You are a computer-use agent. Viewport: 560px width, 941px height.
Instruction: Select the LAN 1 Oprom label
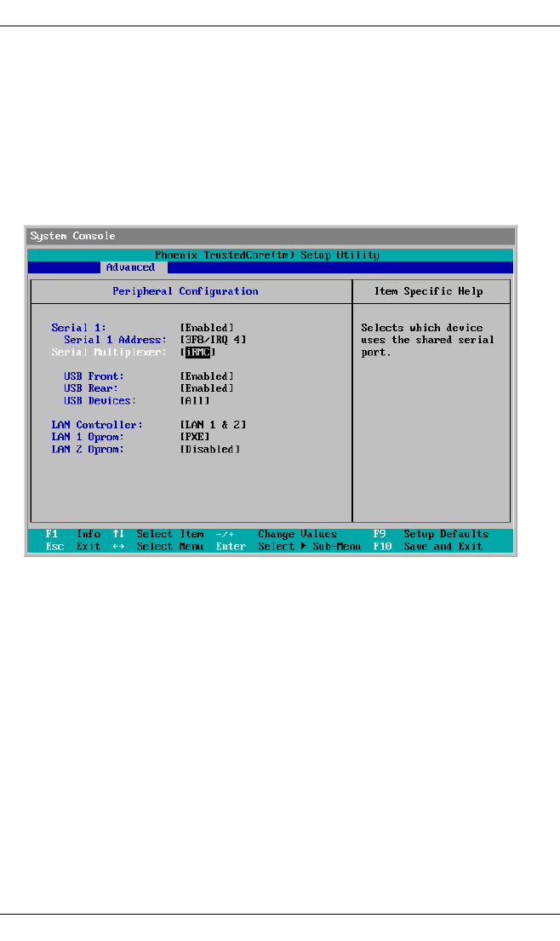[88, 437]
